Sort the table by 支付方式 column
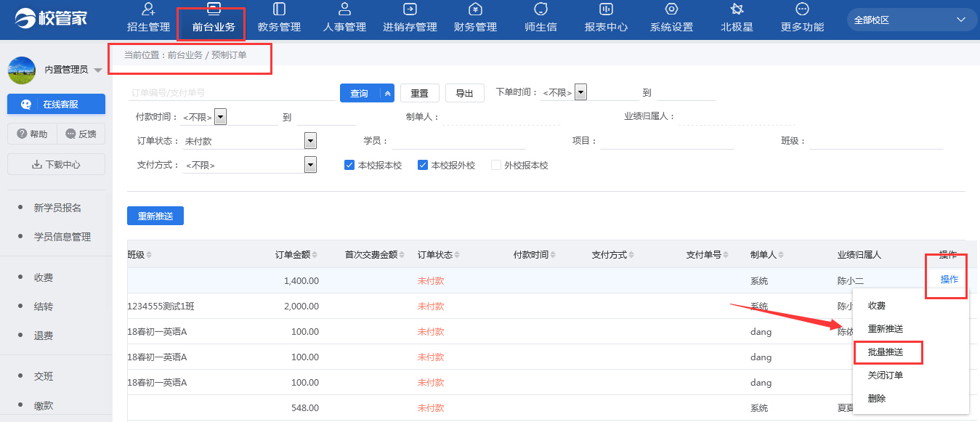980x422 pixels. [x=613, y=255]
